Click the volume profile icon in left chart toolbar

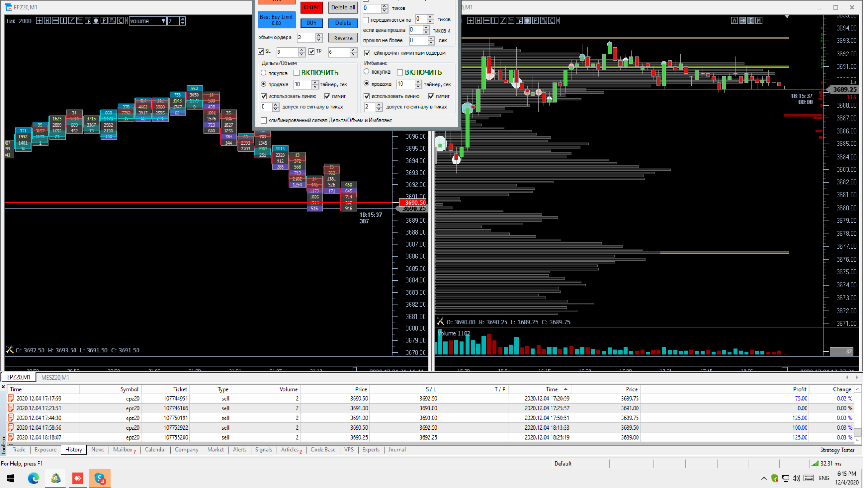coord(80,21)
